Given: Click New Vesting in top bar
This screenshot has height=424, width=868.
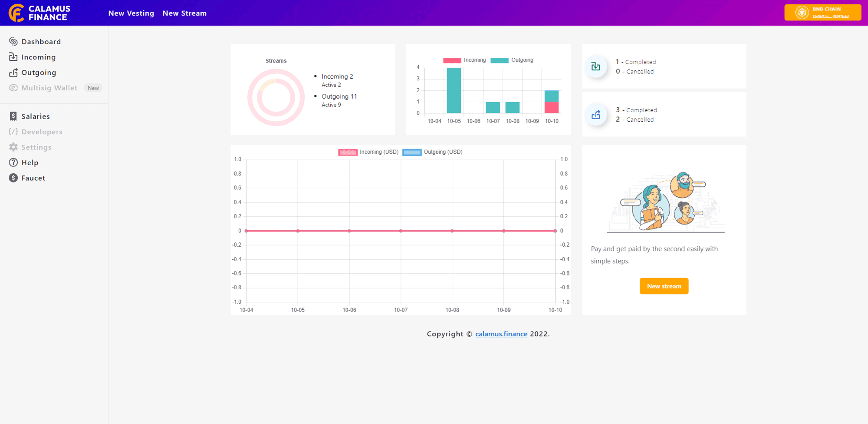Looking at the screenshot, I should click(131, 13).
